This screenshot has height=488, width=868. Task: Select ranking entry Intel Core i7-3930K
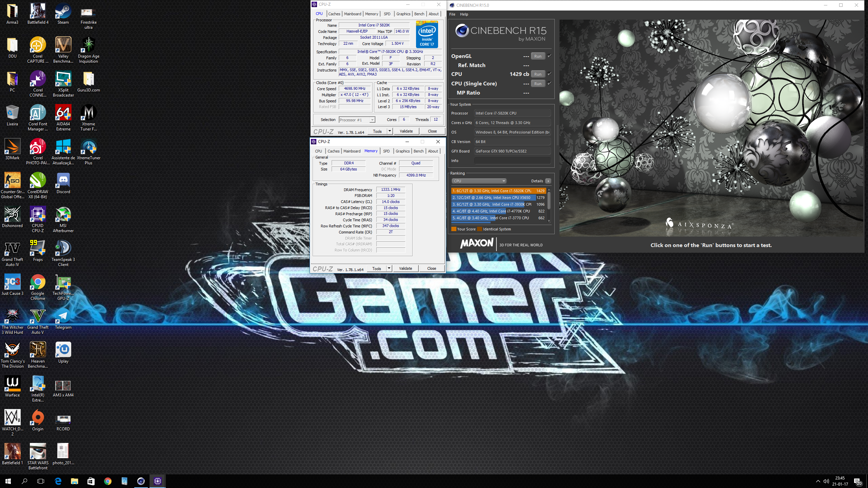[x=498, y=204]
